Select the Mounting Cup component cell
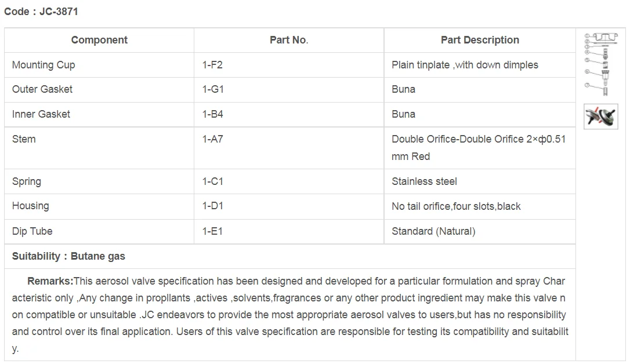The image size is (630, 364). coord(99,65)
